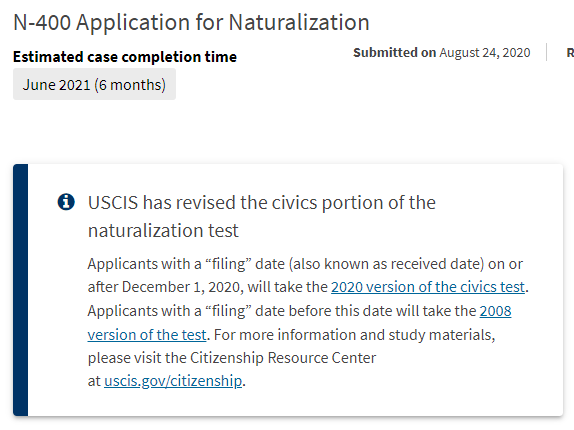Click the dark blue bar of the alert

[x=20, y=290]
